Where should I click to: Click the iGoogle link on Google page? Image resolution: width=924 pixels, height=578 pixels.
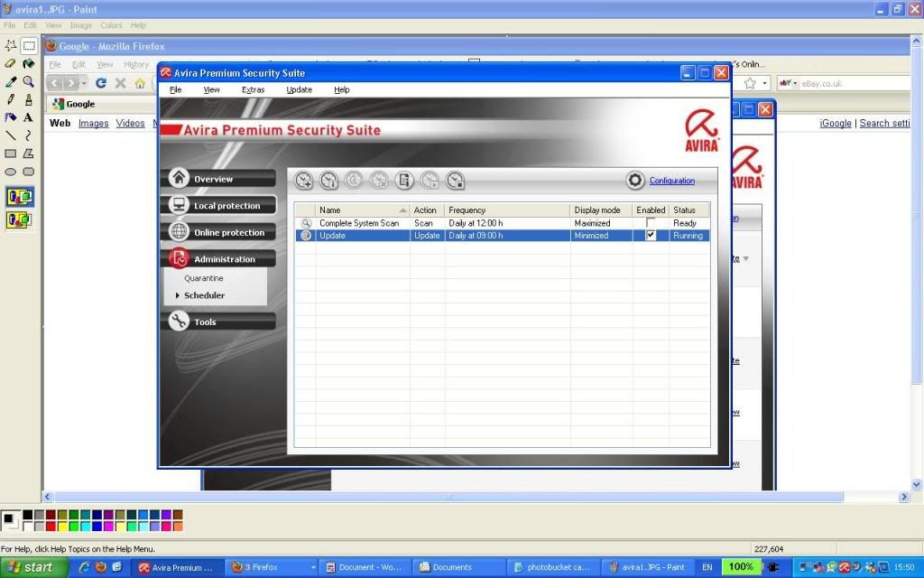tap(836, 123)
